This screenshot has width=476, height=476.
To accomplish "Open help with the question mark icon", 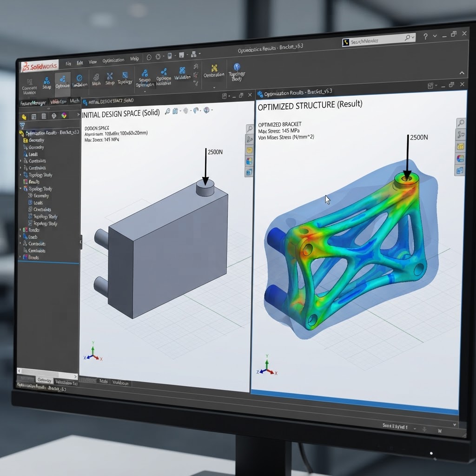I will (x=426, y=36).
